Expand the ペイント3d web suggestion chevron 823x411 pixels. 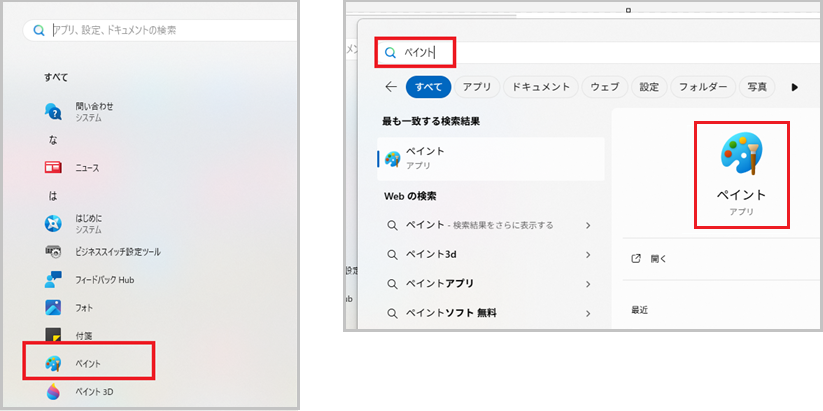588,255
